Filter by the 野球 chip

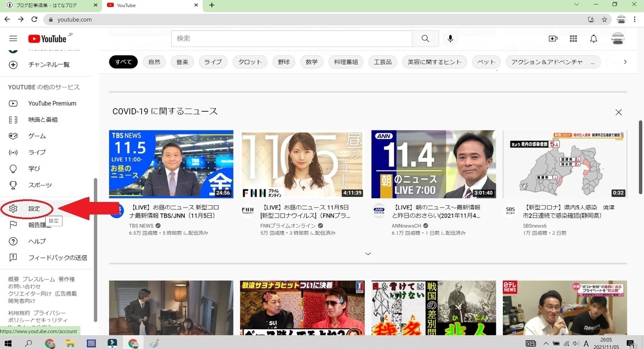[x=284, y=62]
